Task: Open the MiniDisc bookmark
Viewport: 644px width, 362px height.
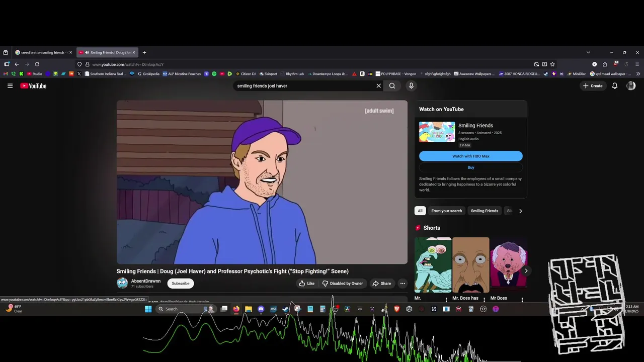Action: click(576, 74)
